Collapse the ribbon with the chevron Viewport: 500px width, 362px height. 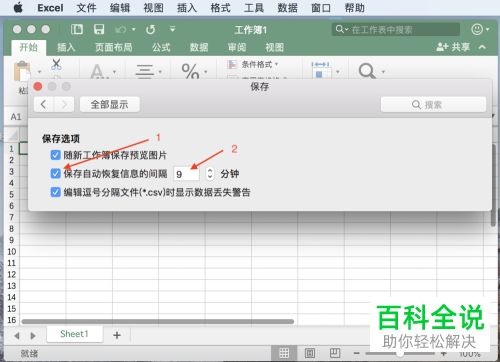click(482, 47)
